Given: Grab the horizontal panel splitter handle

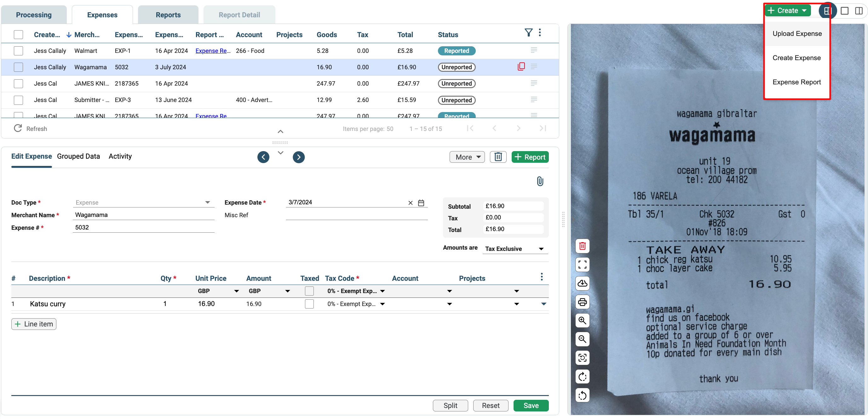Looking at the screenshot, I should click(280, 142).
